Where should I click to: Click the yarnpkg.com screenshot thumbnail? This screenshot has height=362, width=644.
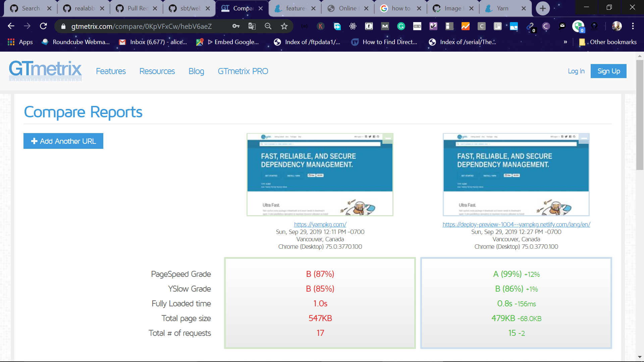[320, 174]
